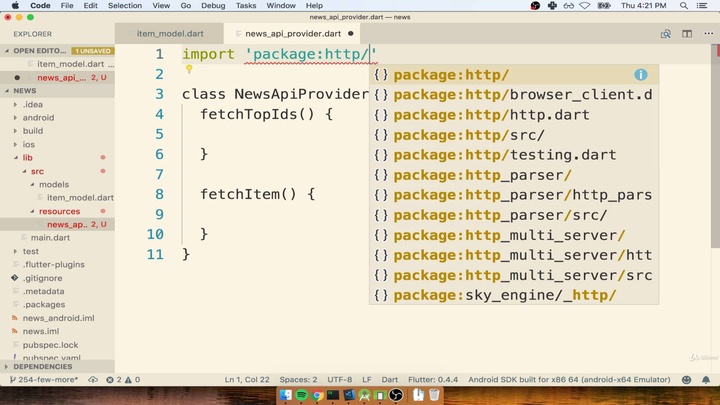Collapse the lib folder

point(27,158)
